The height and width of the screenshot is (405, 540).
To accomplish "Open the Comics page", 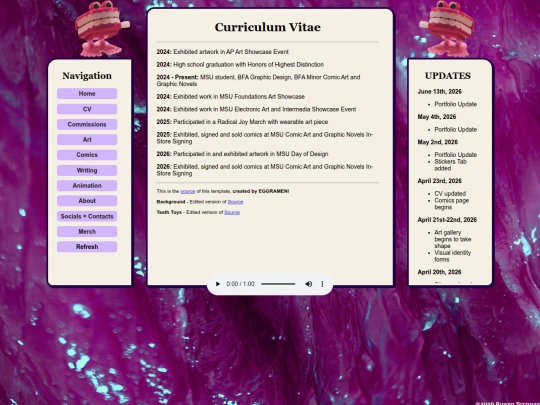I will 87,155.
